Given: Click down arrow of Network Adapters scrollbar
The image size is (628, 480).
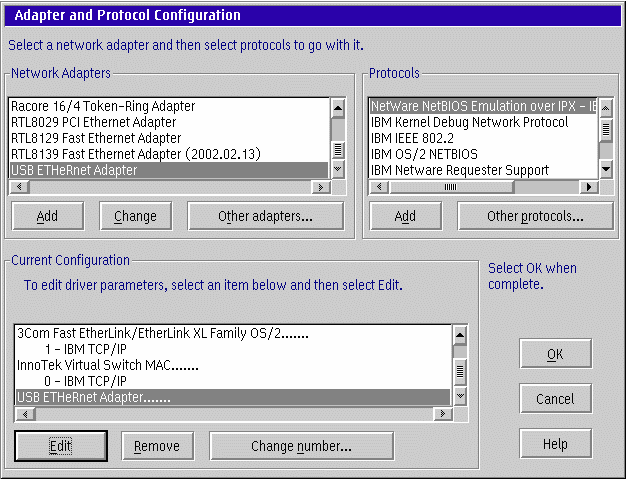Looking at the screenshot, I should coord(338,169).
